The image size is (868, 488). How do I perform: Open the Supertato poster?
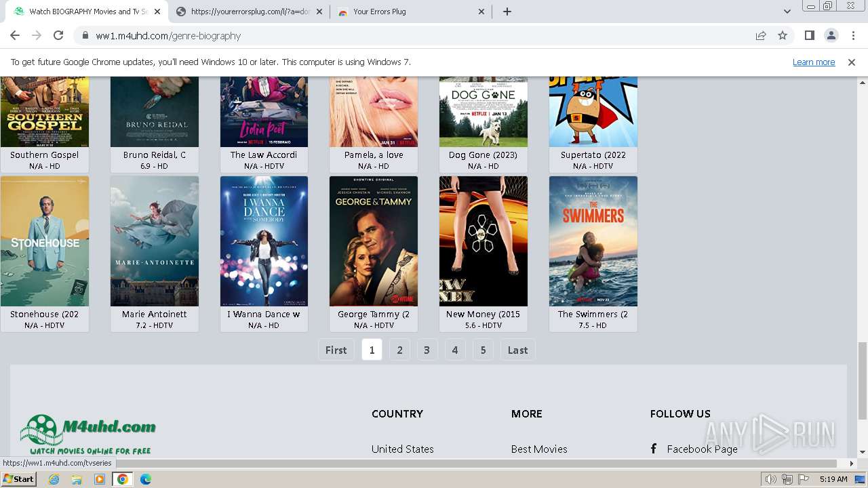point(593,112)
